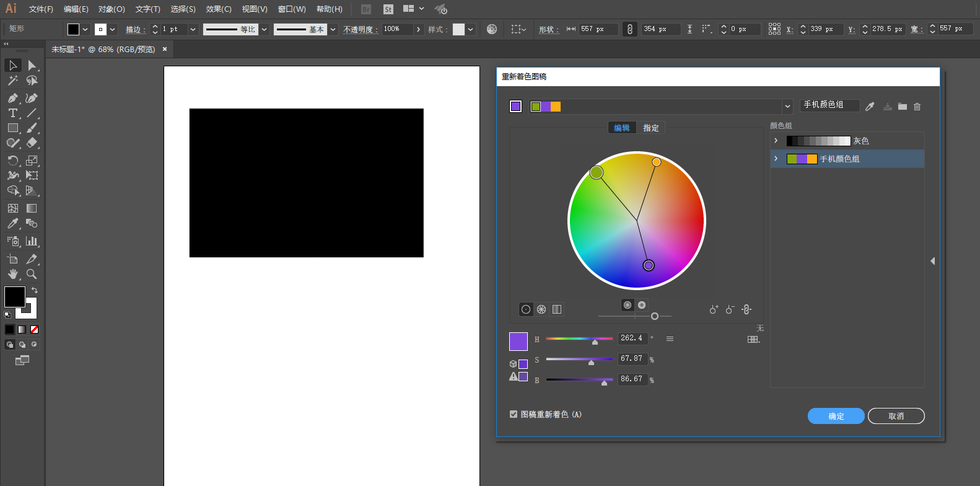Delete color group with trash icon
The image size is (980, 486).
point(917,107)
